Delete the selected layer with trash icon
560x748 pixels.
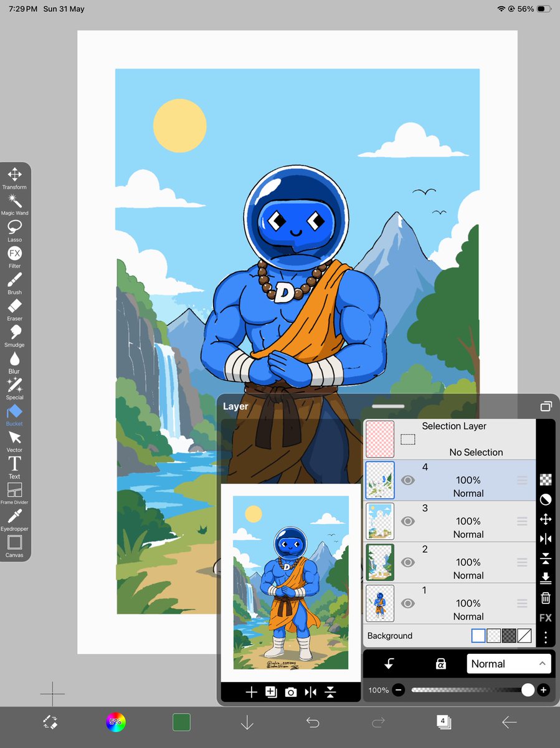[x=546, y=598]
